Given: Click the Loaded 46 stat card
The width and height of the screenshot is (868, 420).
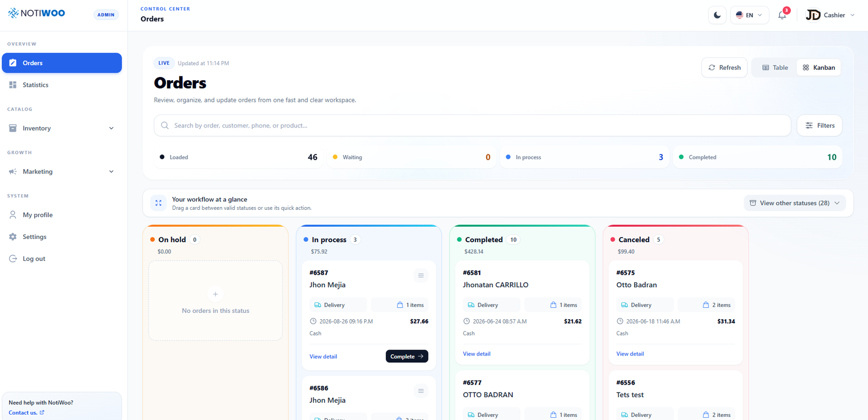Looking at the screenshot, I should (x=239, y=157).
